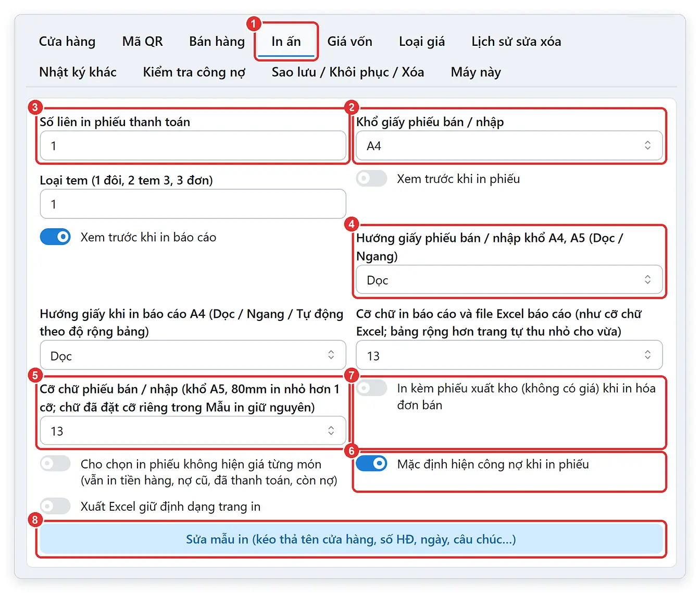Open the Khổ giấy phiếu bán / nhập dropdown
This screenshot has width=700, height=593.
(x=509, y=145)
